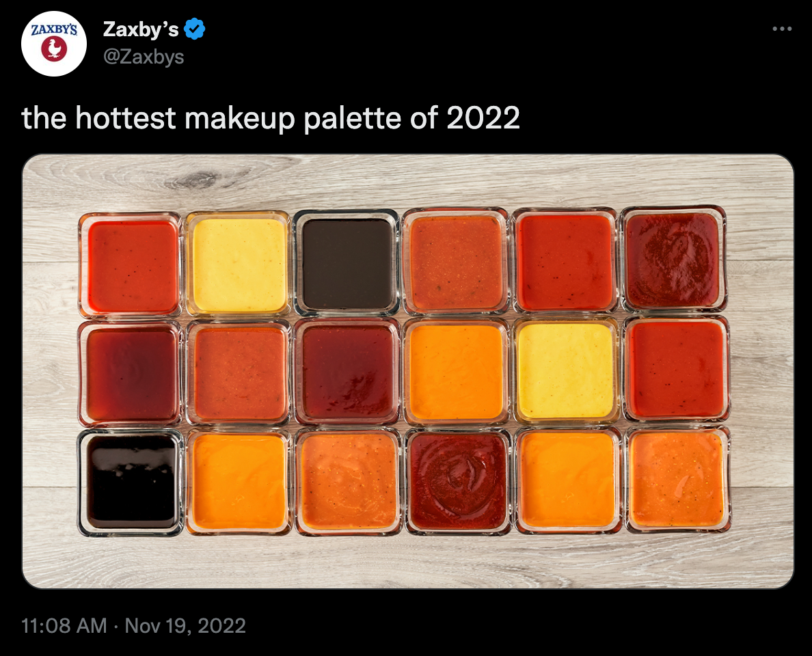
Task: Select the glossy black sauce cup
Action: click(131, 482)
